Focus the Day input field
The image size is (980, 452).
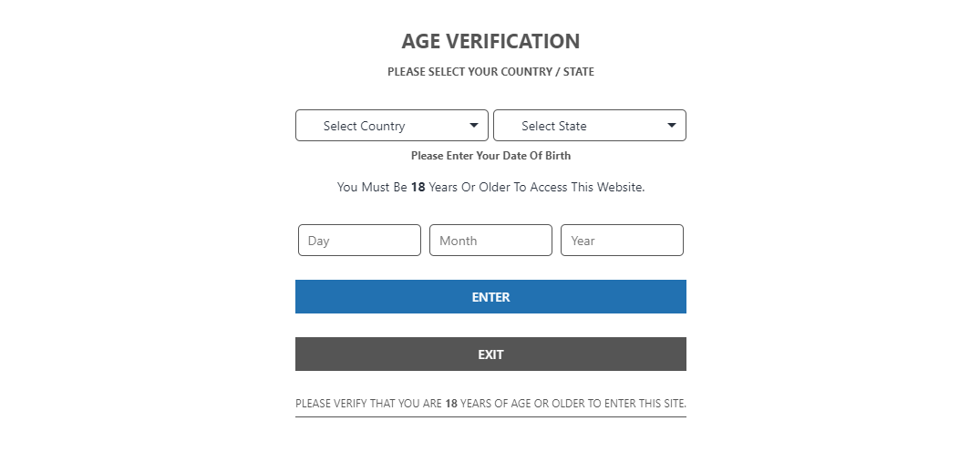(x=359, y=240)
